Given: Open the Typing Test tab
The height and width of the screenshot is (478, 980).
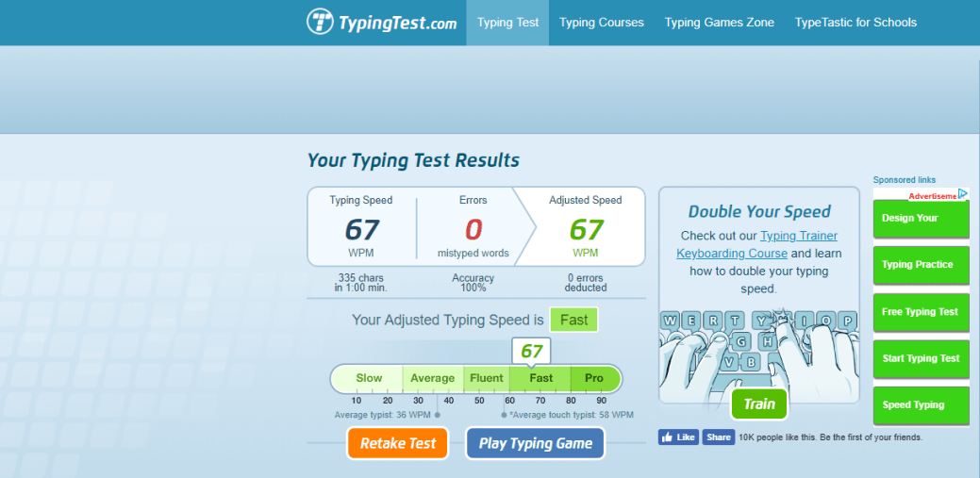Looking at the screenshot, I should click(x=507, y=23).
